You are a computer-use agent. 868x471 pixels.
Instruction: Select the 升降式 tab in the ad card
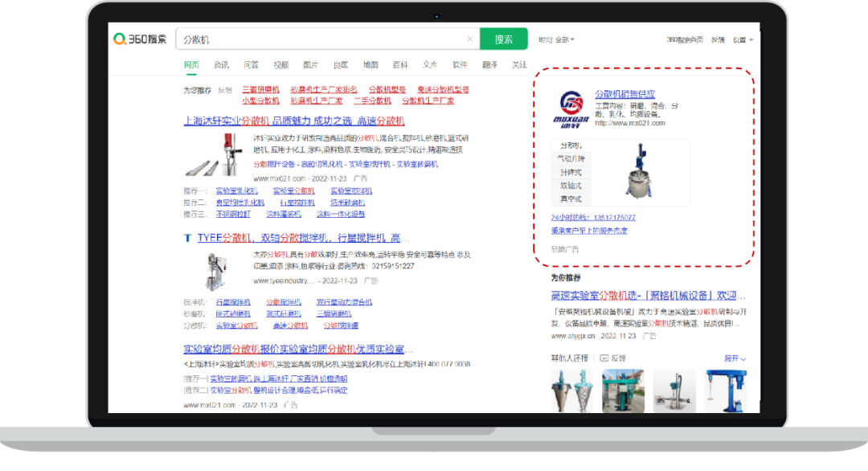pyautogui.click(x=571, y=173)
